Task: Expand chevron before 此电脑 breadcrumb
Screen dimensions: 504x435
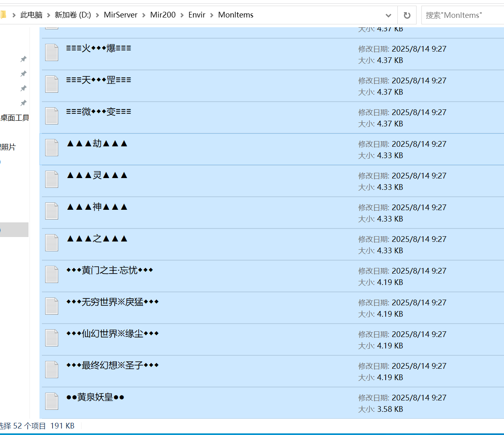Action: 14,15
